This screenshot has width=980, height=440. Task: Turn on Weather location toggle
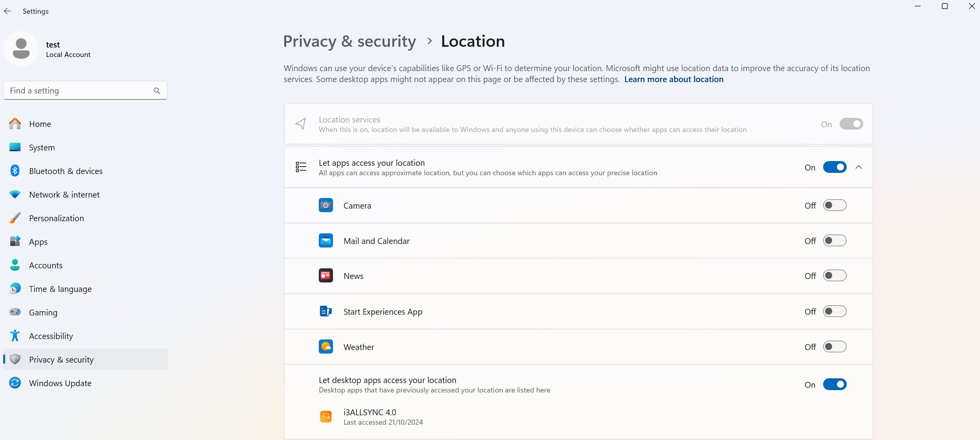[x=835, y=347]
